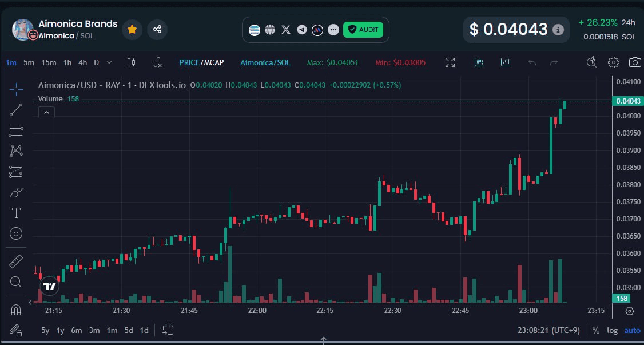Toggle MCAP view in PRICE/MCAP switch
644x345 pixels.
pos(213,62)
